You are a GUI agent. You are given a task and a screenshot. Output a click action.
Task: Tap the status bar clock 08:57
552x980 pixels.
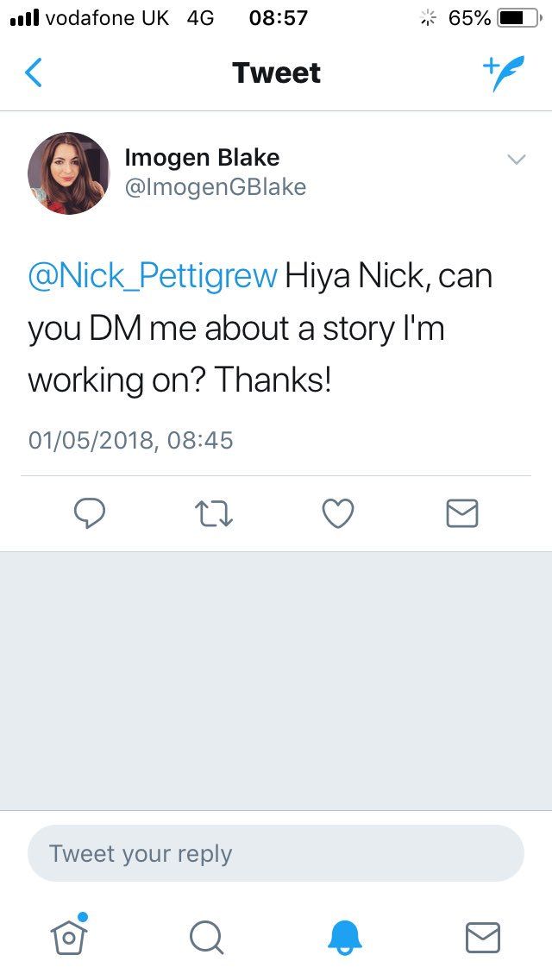278,18
